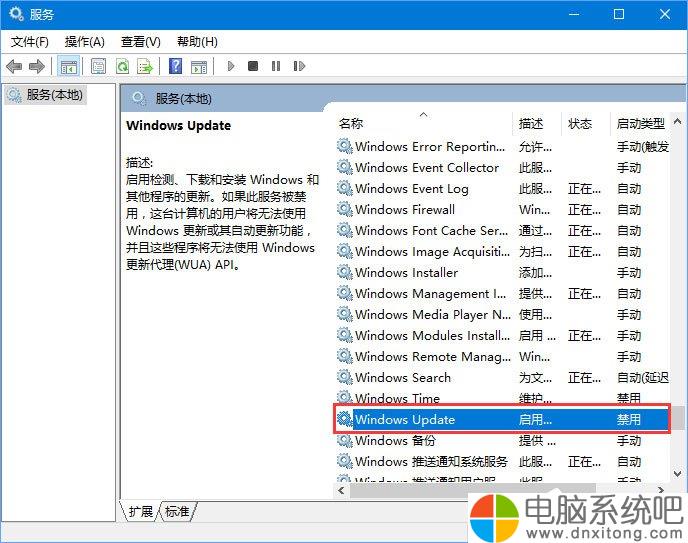Click the horizontal scrollbar right arrow
The height and width of the screenshot is (543, 688).
pyautogui.click(x=661, y=490)
